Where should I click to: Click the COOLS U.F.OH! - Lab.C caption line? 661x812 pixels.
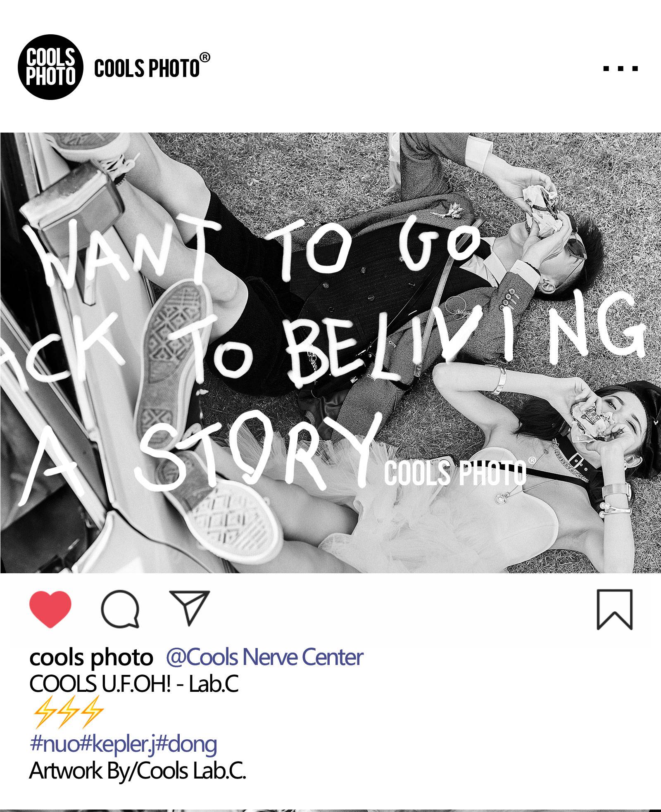coord(134,684)
